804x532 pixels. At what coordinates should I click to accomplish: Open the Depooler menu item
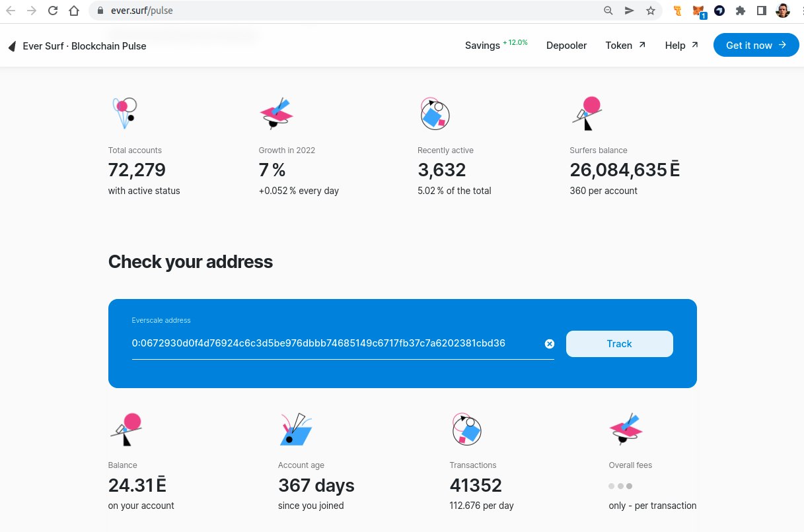click(566, 46)
